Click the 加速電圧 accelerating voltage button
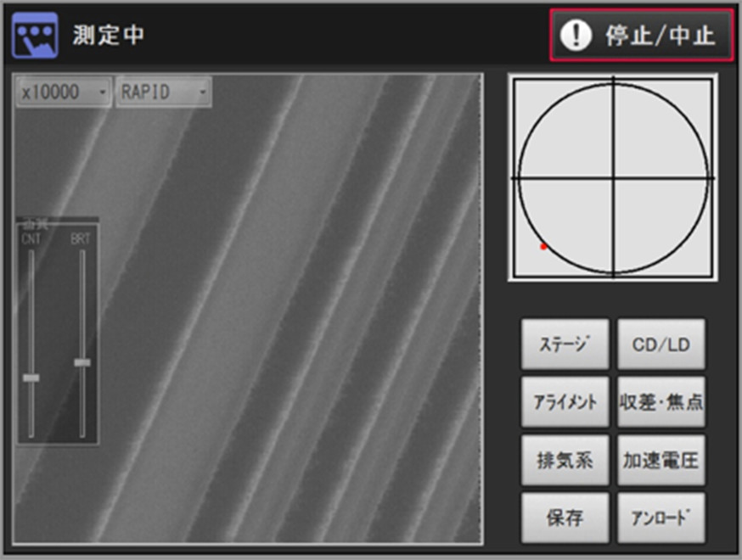This screenshot has height=560, width=742. (x=660, y=461)
